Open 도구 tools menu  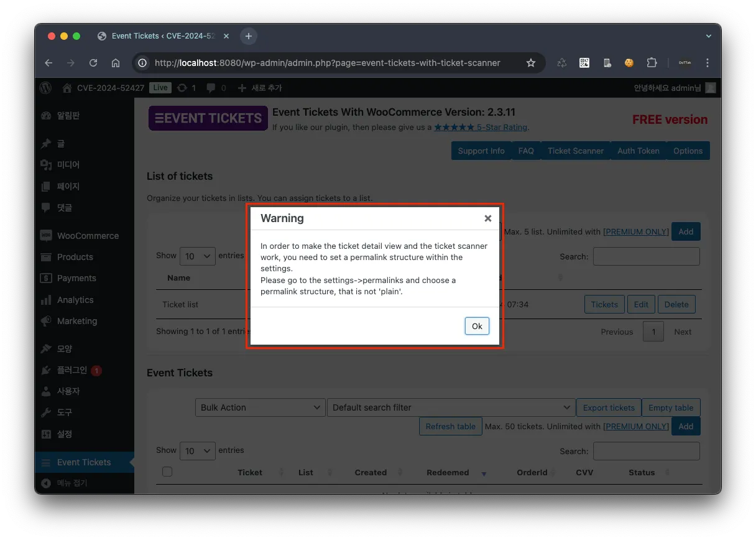click(85, 412)
